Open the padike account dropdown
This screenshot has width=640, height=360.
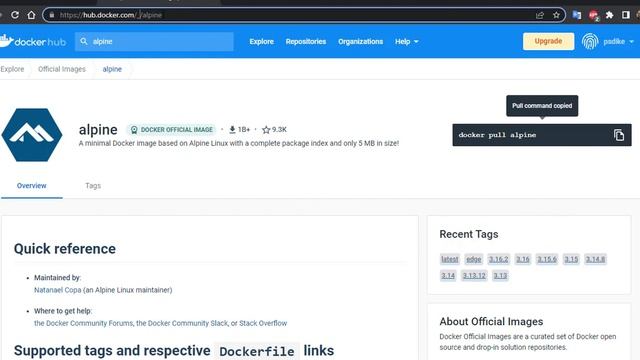618,41
